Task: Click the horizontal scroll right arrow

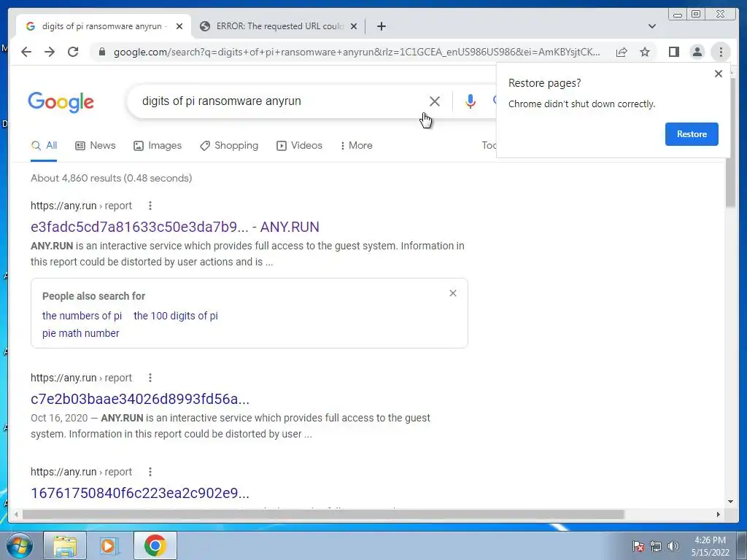Action: click(x=719, y=514)
